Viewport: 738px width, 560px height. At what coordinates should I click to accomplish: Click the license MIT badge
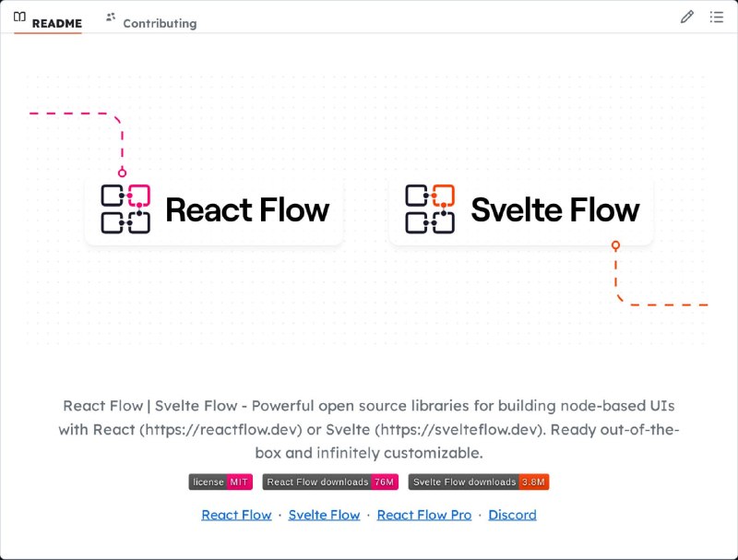tap(220, 482)
